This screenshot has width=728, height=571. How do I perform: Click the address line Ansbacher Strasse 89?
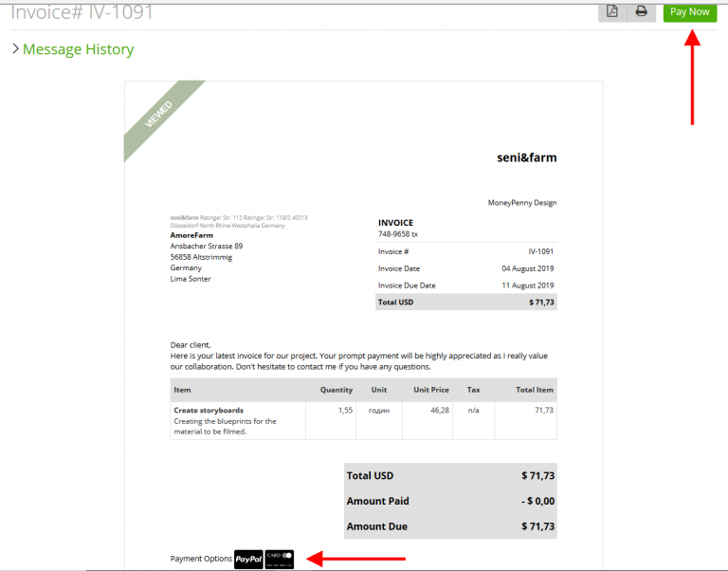click(x=206, y=247)
